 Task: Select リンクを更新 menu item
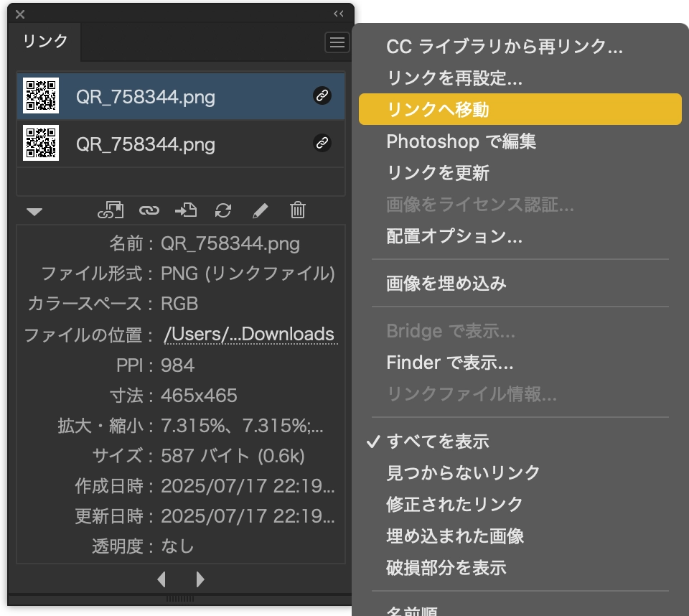(x=520, y=173)
